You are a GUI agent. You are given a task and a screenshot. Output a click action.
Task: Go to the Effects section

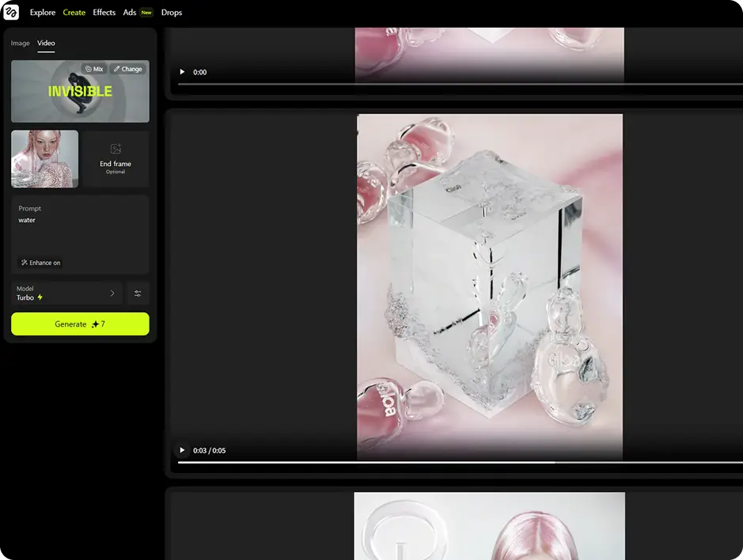coord(104,13)
